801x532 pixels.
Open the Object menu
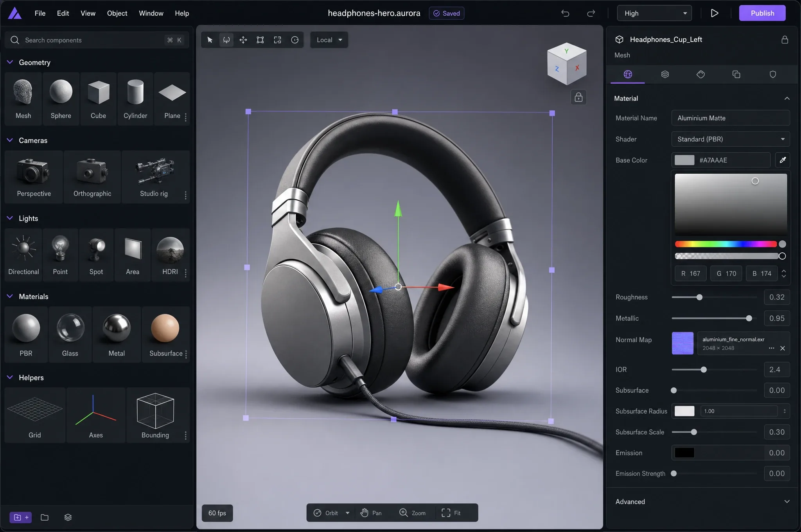(117, 13)
